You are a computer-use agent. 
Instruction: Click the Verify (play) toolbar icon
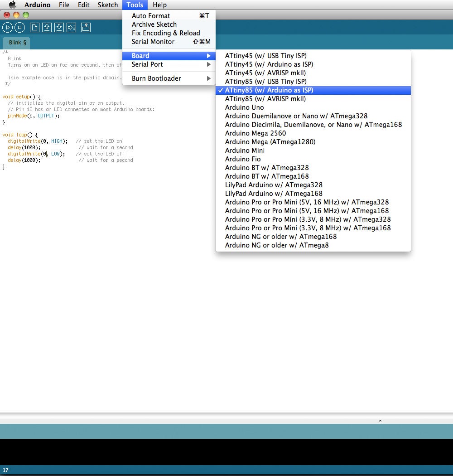click(x=8, y=28)
